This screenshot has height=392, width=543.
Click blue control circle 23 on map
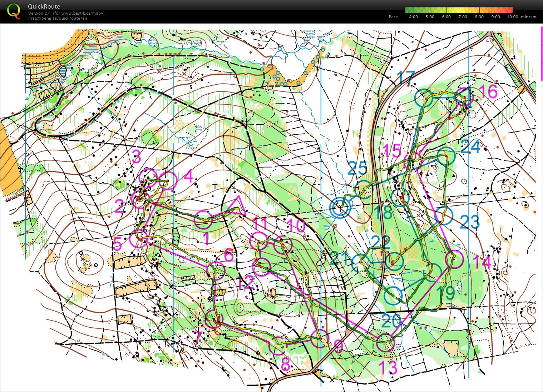coord(444,215)
